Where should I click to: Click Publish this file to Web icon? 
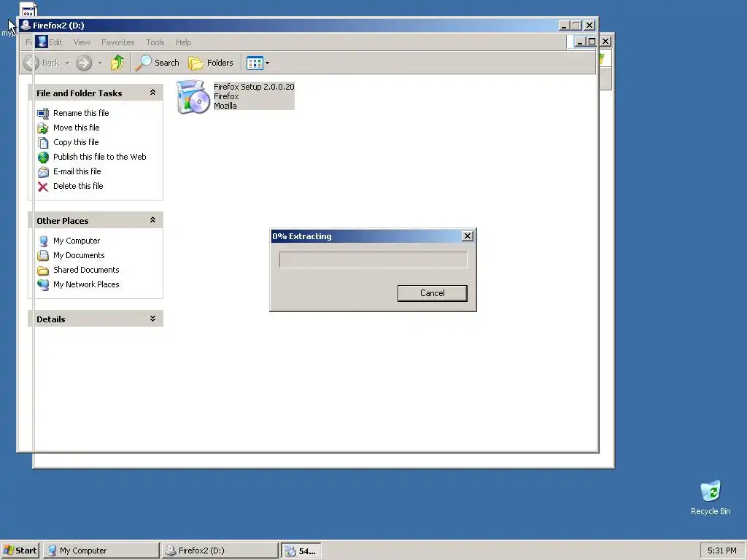pyautogui.click(x=43, y=157)
